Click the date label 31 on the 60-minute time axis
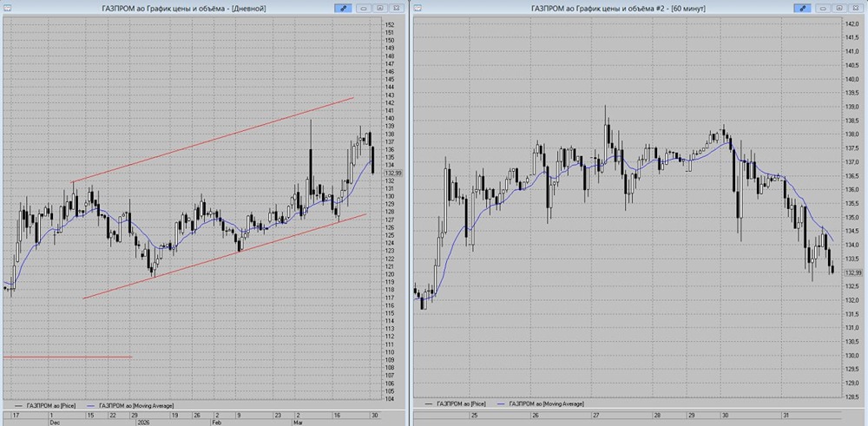The height and width of the screenshot is (426, 868). pos(786,415)
